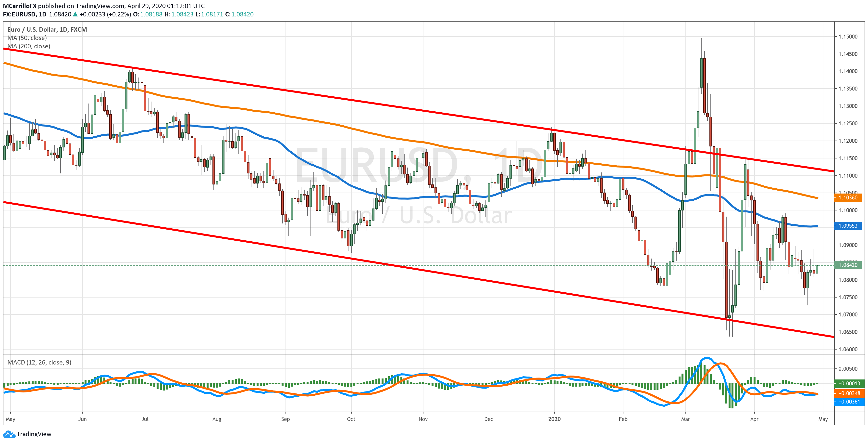Image resolution: width=868 pixels, height=443 pixels.
Task: Click the 1.14500 price axis label
Action: 848,54
